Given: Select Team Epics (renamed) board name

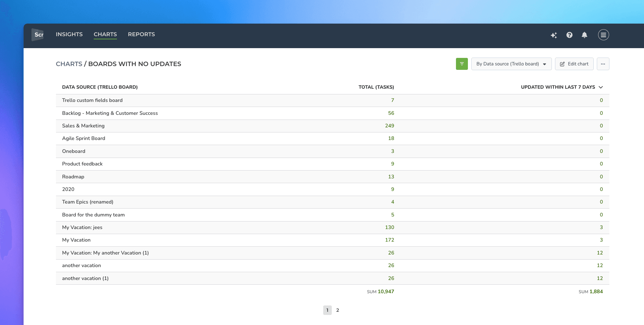Looking at the screenshot, I should pos(88,202).
